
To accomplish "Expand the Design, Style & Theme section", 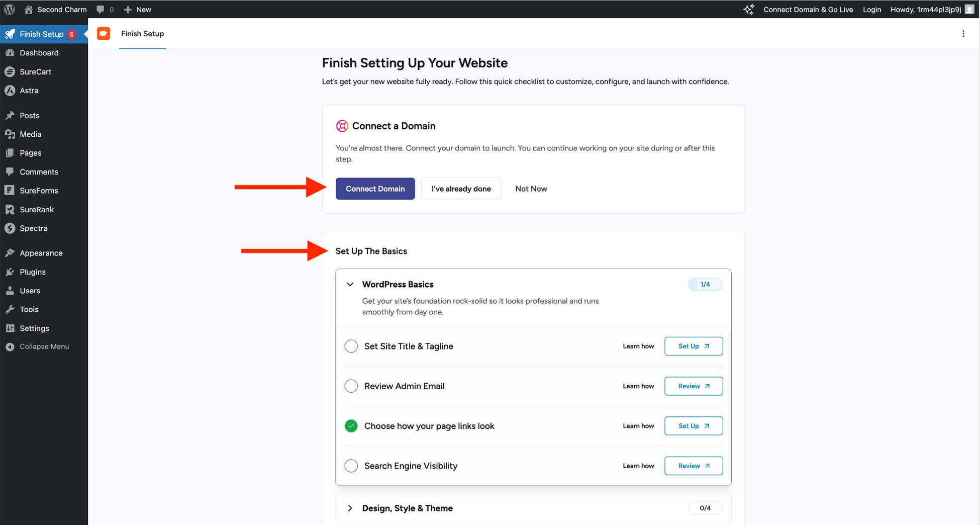I will point(350,508).
